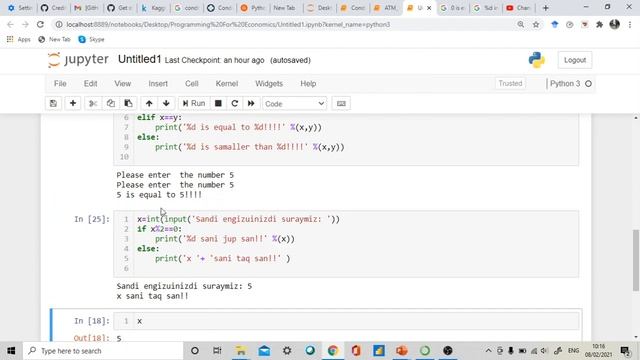
Task: Move selected cell down arrow
Action: (166, 104)
